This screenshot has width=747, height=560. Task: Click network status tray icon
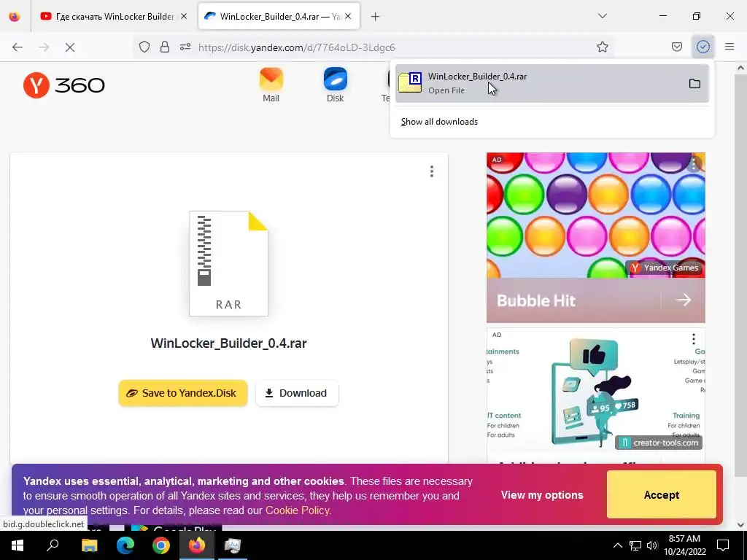(635, 545)
